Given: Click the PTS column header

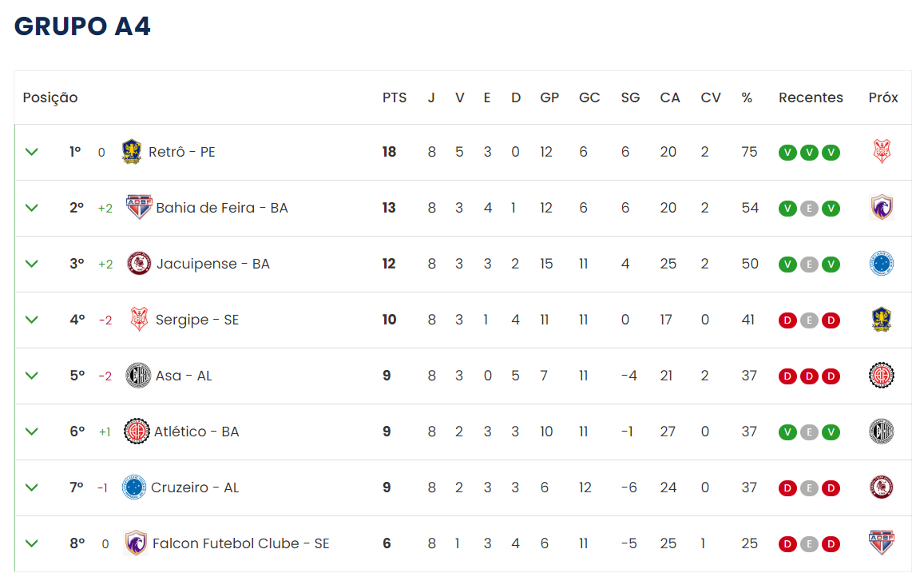Looking at the screenshot, I should pyautogui.click(x=395, y=97).
